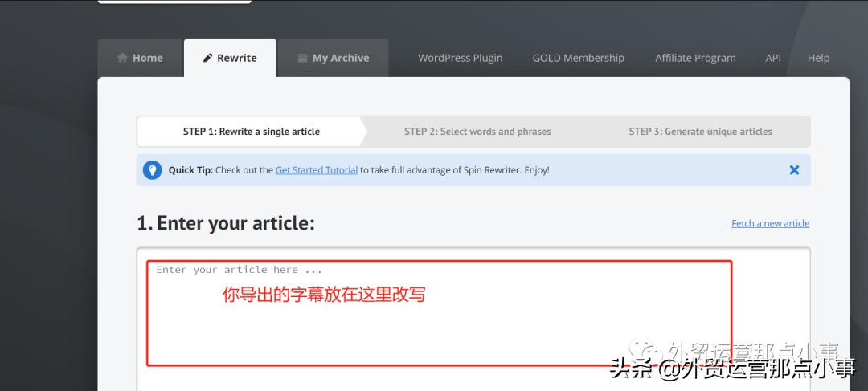Open the Home tab
Viewport: 868px width, 391px height.
[x=141, y=58]
